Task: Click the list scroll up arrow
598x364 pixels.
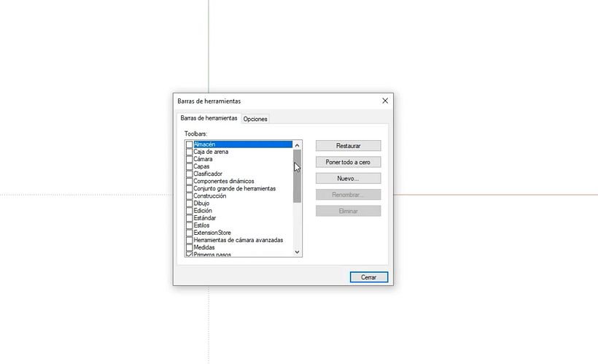Action: [297, 145]
